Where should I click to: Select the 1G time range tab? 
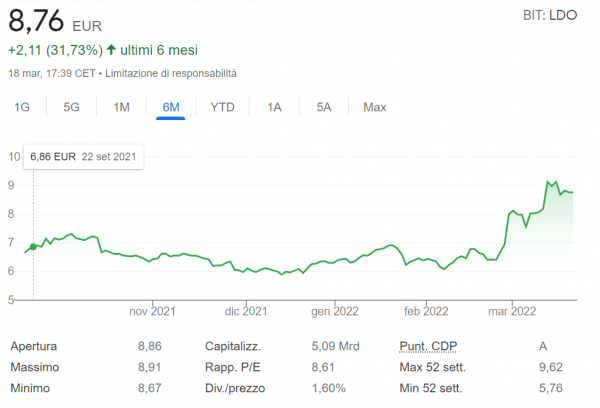(22, 107)
